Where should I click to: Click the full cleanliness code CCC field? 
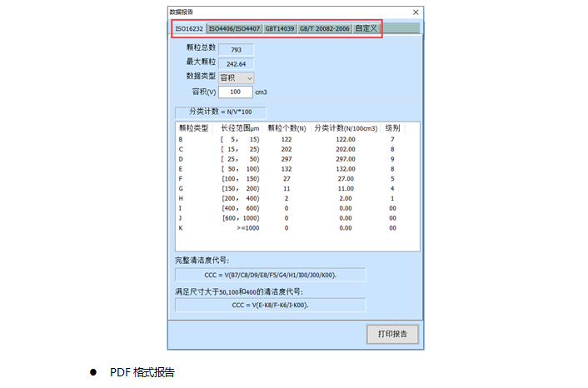(x=270, y=273)
